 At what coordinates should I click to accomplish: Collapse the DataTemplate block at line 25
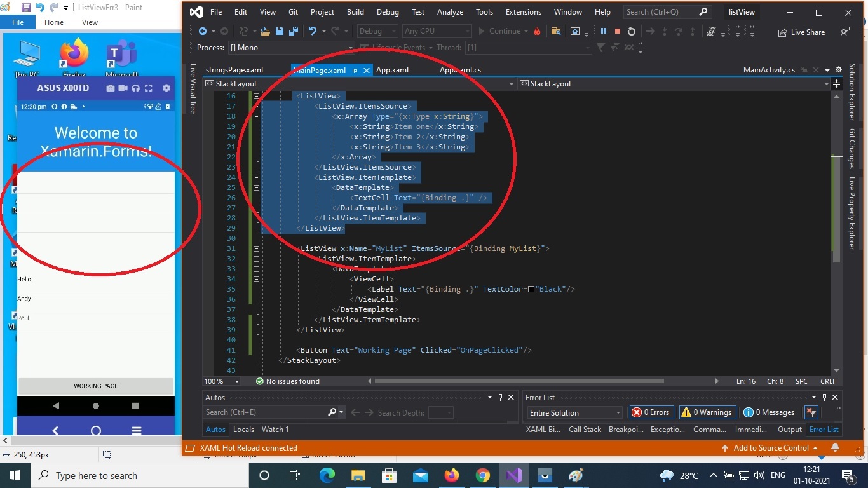(256, 187)
